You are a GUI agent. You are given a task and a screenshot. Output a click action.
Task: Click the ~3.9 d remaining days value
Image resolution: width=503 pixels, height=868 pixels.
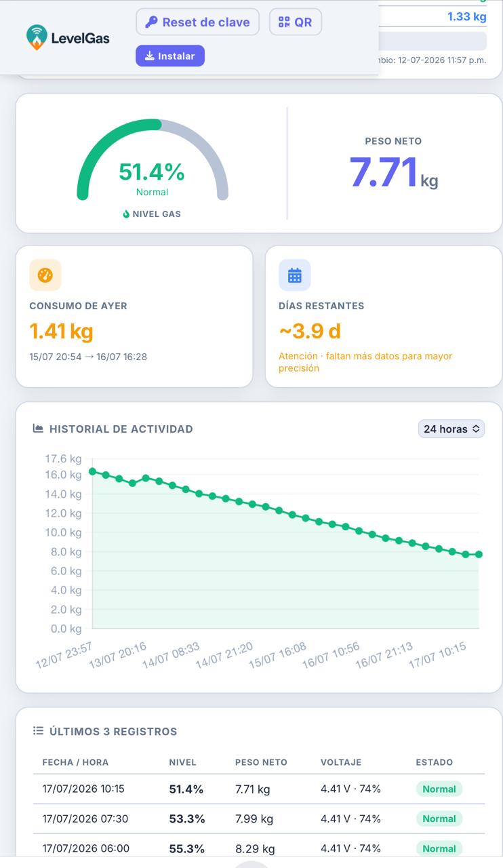[310, 331]
